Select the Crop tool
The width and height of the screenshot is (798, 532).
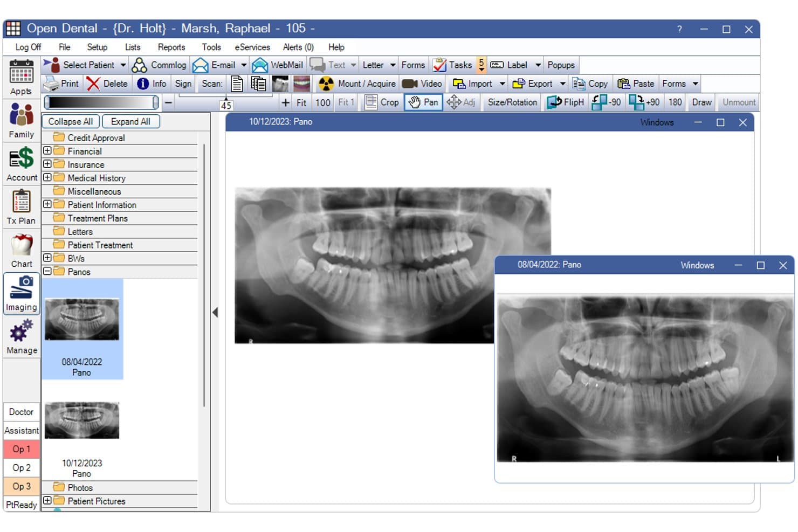point(382,102)
